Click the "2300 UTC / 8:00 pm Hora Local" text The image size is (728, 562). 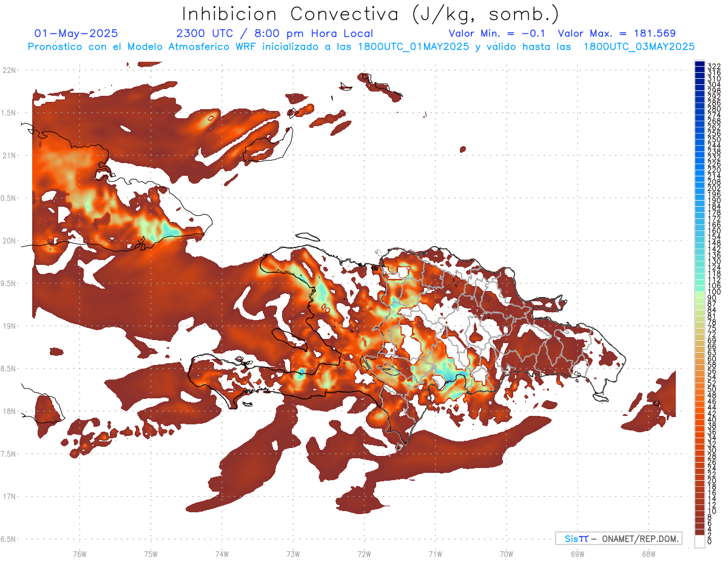(x=274, y=33)
